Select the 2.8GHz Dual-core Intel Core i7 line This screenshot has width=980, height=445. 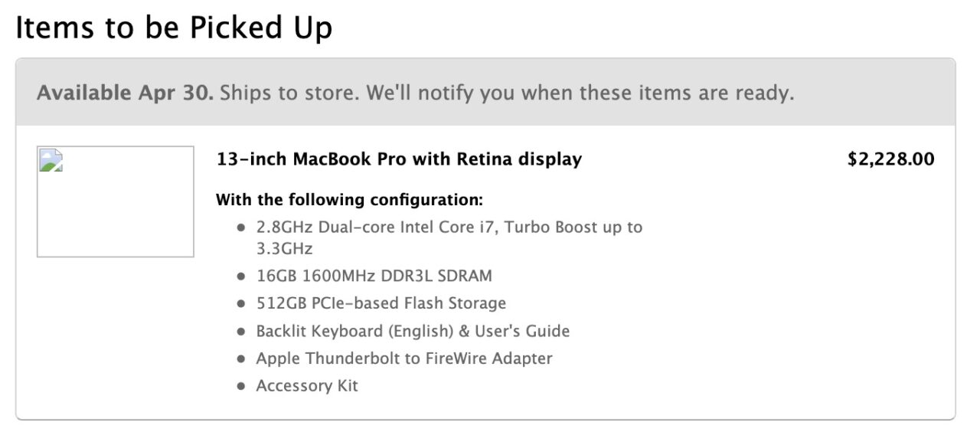click(x=449, y=227)
